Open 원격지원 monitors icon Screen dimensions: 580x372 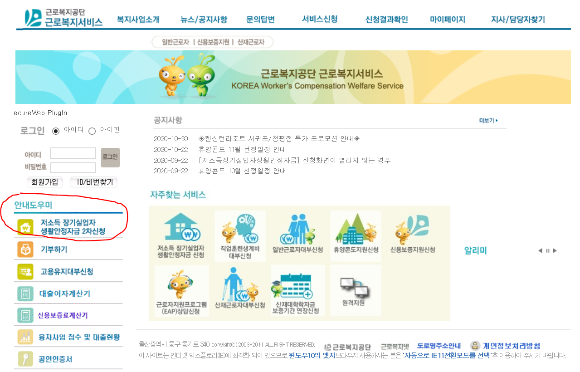[x=354, y=291]
